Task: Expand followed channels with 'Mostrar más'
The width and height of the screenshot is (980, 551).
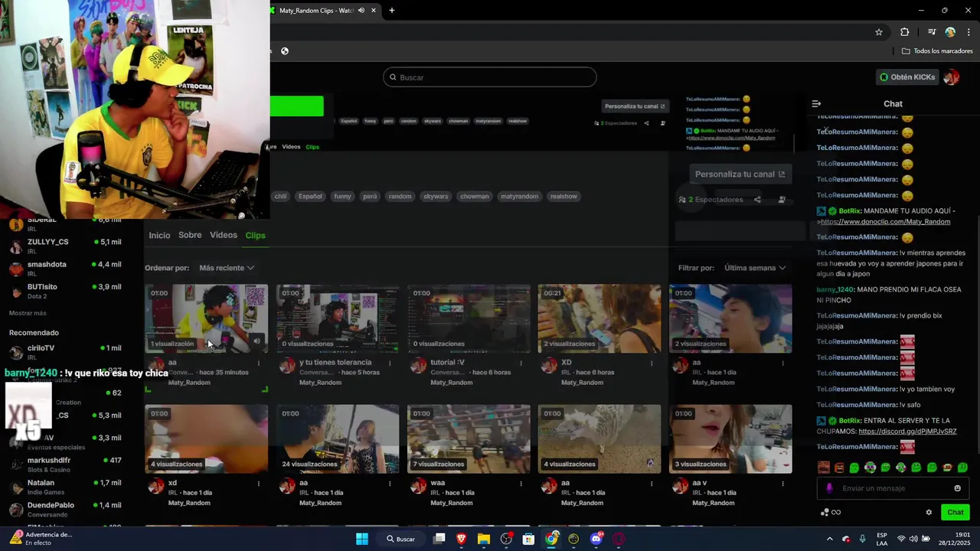Action: click(x=28, y=313)
